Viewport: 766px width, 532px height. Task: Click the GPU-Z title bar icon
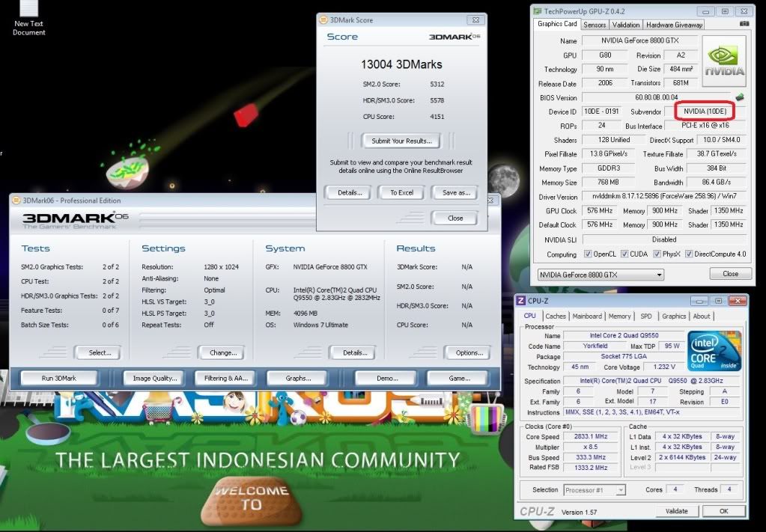(538, 10)
